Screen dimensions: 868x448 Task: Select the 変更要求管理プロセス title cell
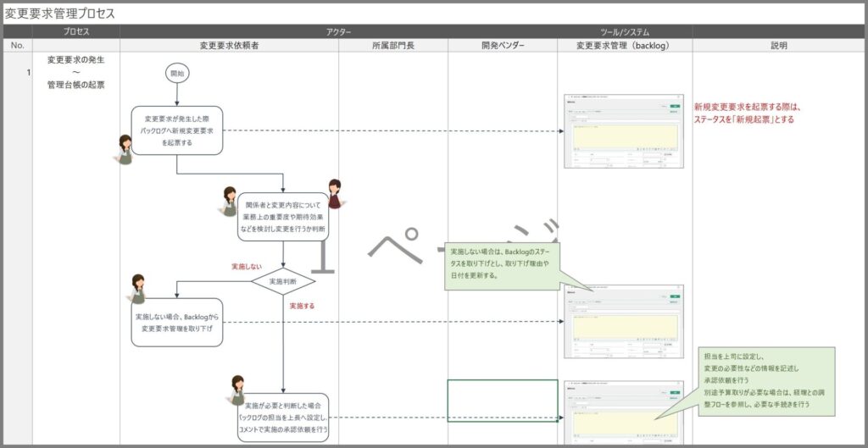59,14
